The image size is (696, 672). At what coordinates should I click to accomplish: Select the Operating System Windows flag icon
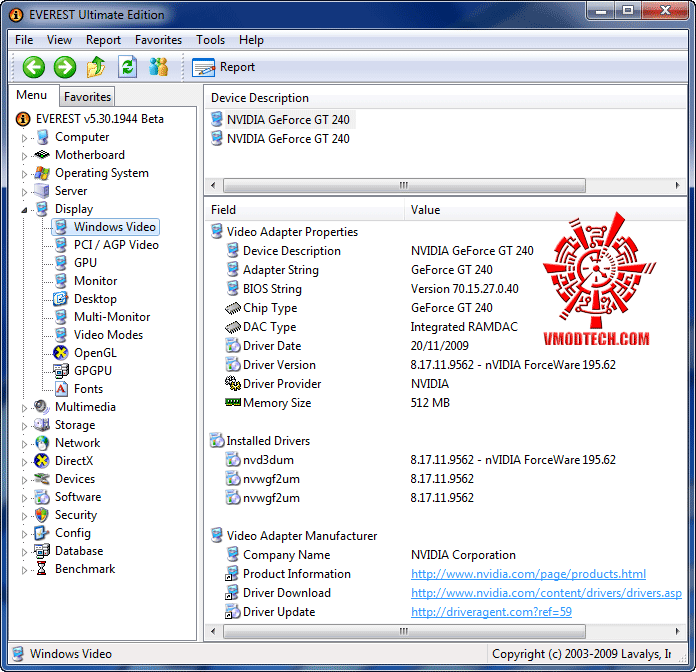click(42, 173)
